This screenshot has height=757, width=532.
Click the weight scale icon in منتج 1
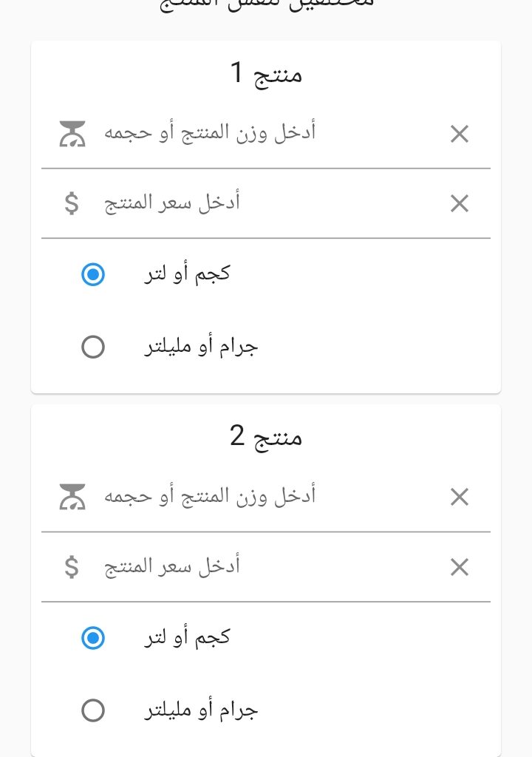pos(72,134)
